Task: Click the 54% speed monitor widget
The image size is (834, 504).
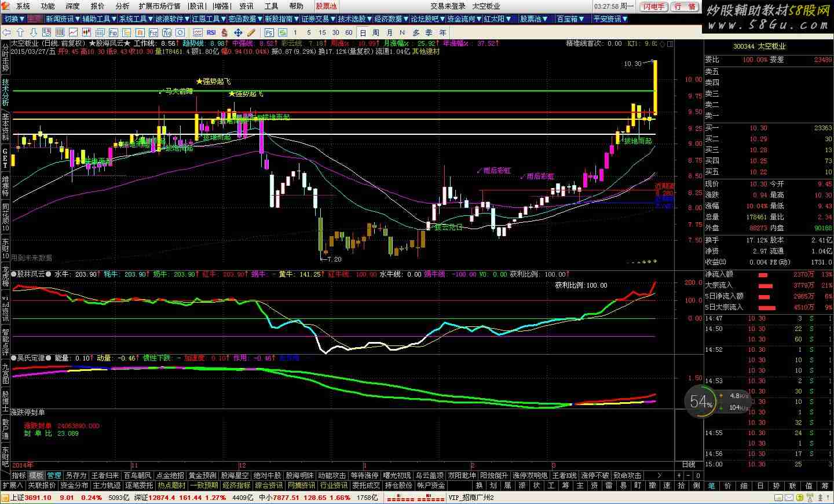Action: pos(716,402)
